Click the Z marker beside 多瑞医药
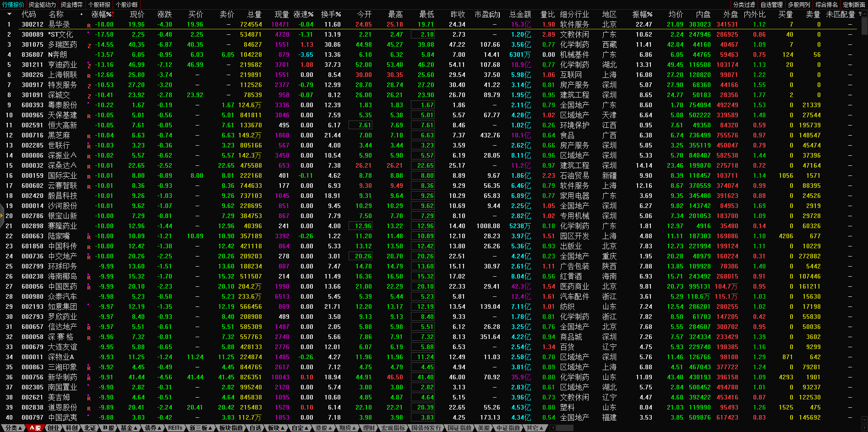 tap(89, 46)
